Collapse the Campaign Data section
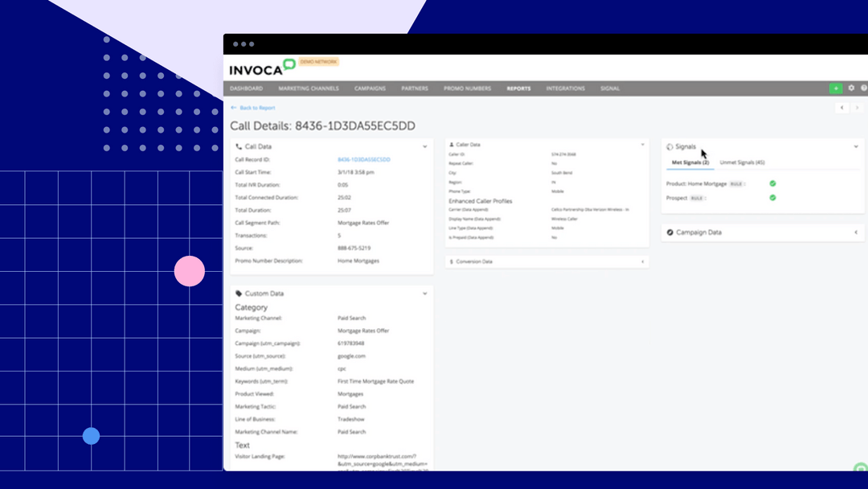 tap(857, 232)
